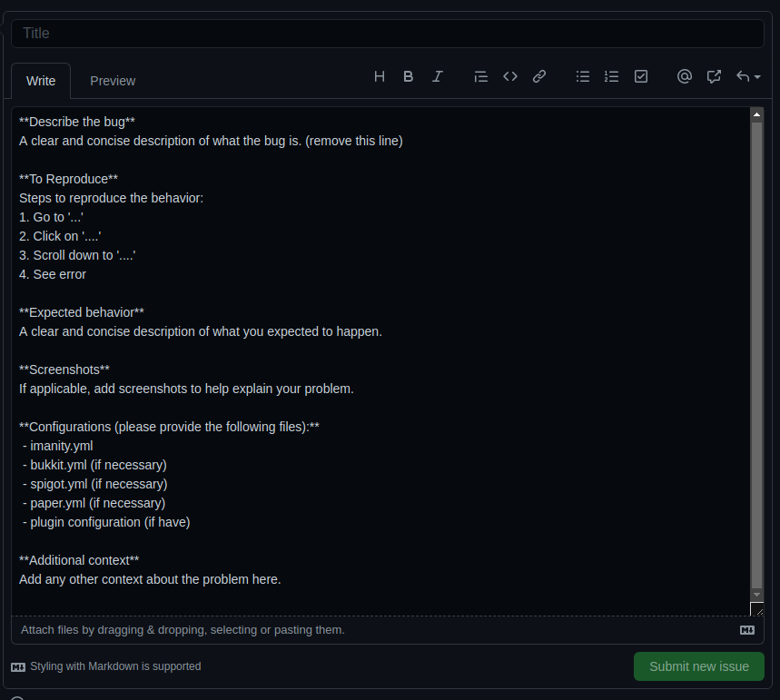Add a link using the link icon
Screen dimensions: 780x700
[539, 76]
